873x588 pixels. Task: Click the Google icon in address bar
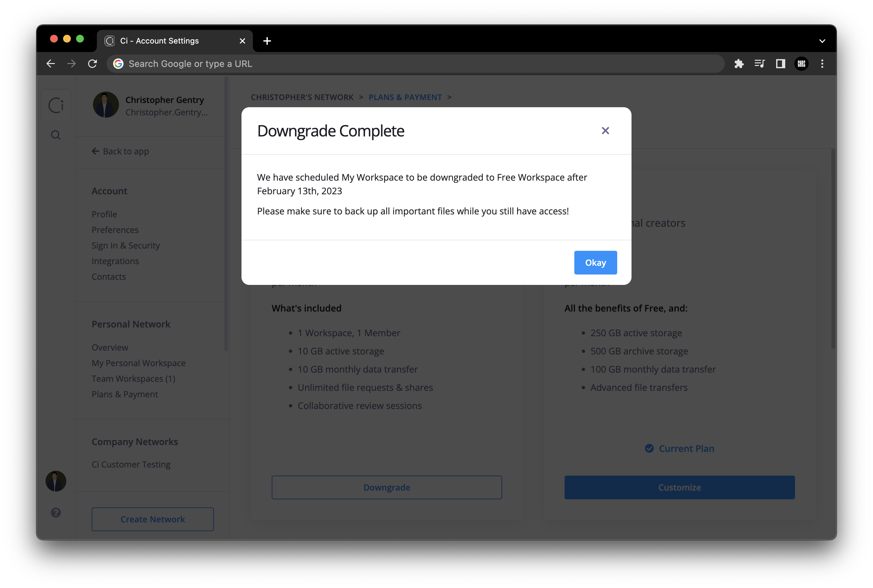coord(118,64)
